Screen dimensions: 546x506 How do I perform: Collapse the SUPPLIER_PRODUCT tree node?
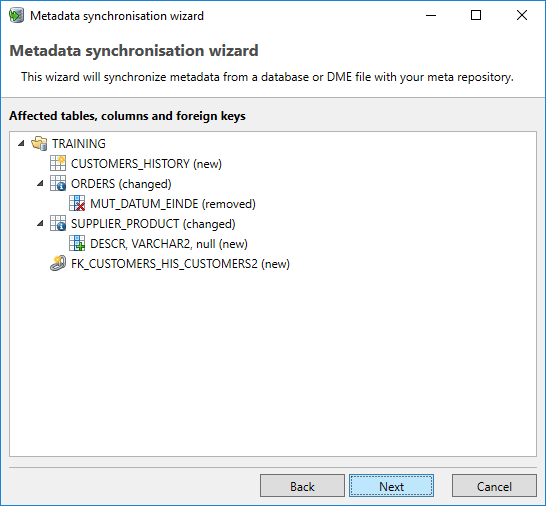tap(40, 224)
